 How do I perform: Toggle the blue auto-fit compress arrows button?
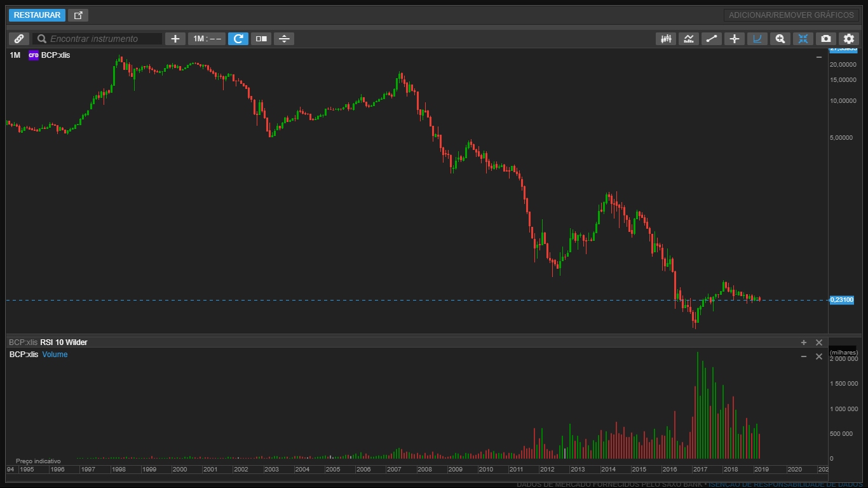[803, 39]
